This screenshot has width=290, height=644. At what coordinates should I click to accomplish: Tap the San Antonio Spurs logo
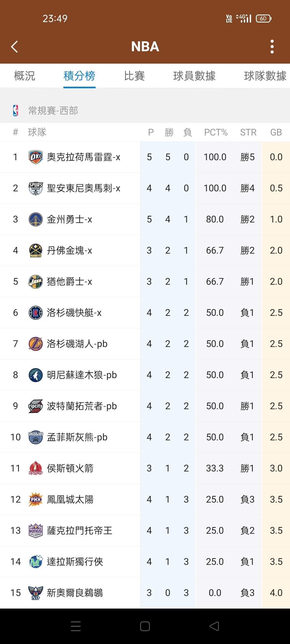[36, 188]
